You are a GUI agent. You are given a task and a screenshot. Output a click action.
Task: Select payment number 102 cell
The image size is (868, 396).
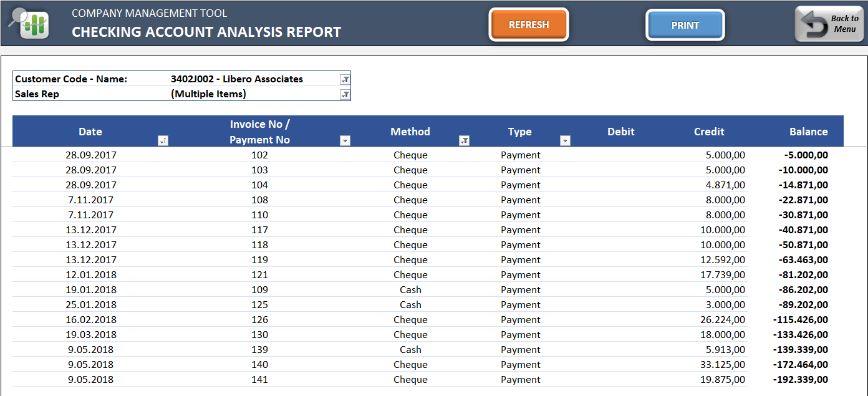(259, 155)
